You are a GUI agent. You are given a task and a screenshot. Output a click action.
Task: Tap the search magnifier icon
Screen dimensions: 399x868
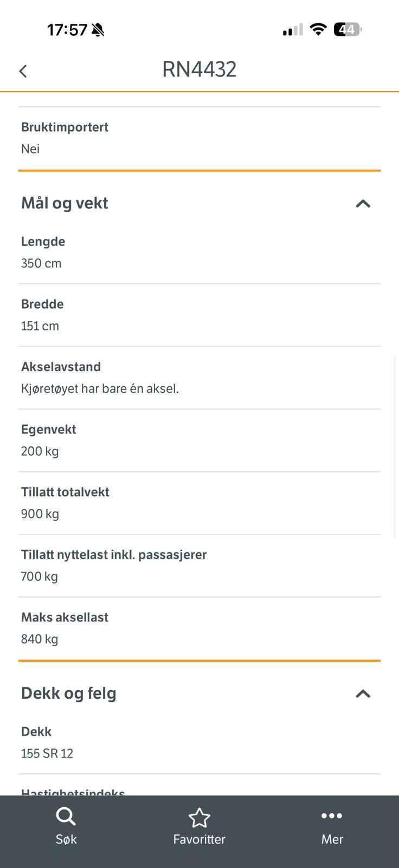coord(66,816)
